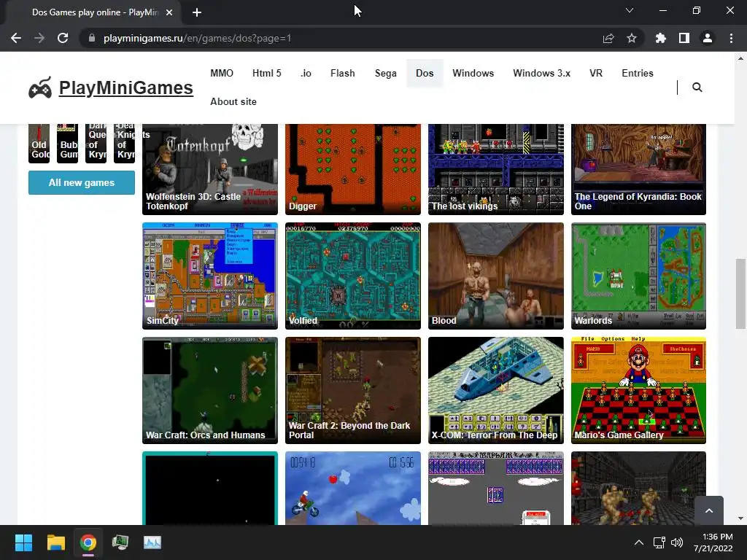
Task: Share this page via the share icon
Action: pos(608,38)
